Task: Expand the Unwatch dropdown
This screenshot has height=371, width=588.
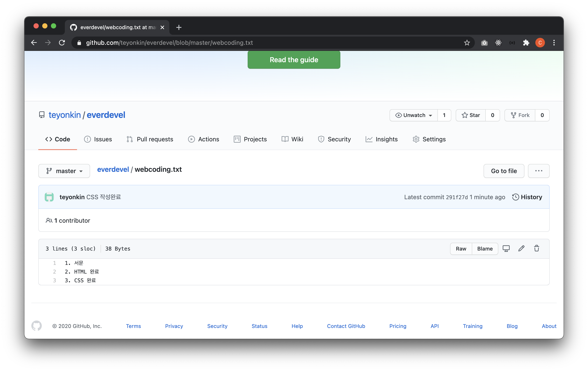Action: (414, 115)
